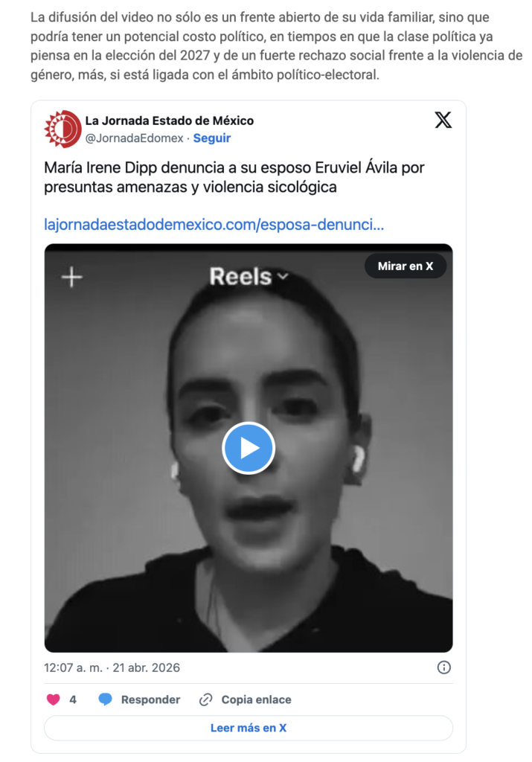Click the @JornadaEdomex handle
The image size is (532, 762).
134,138
